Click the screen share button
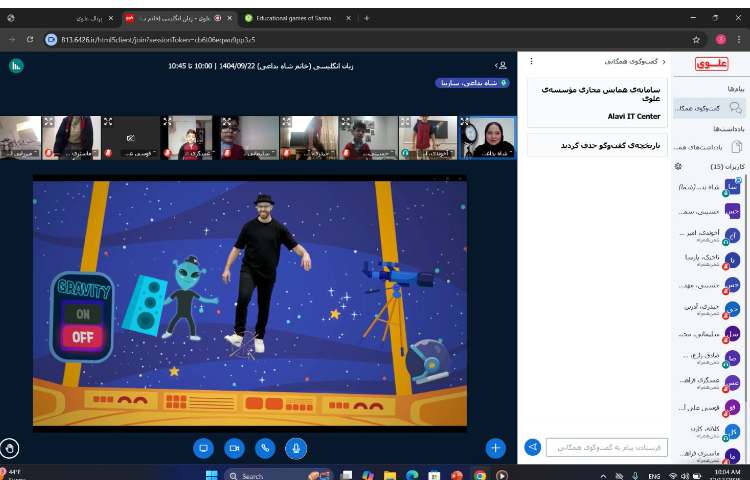The height and width of the screenshot is (480, 750). click(203, 448)
